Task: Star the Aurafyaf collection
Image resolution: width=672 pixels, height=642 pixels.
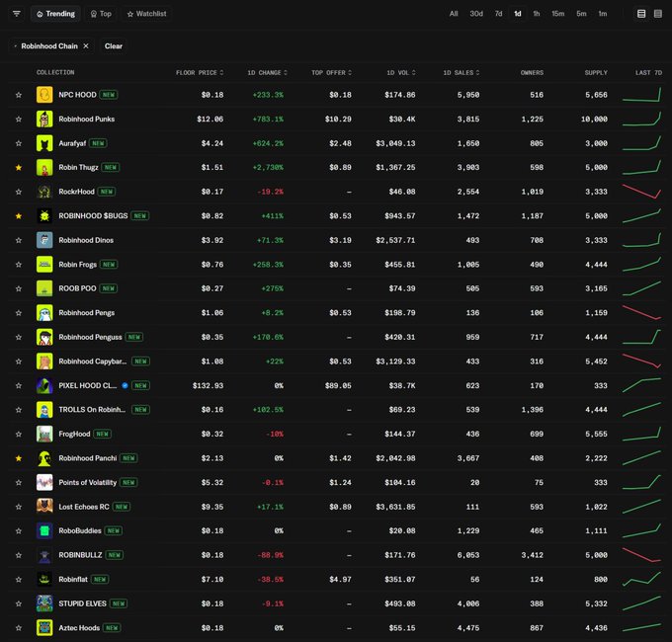Action: coord(19,143)
